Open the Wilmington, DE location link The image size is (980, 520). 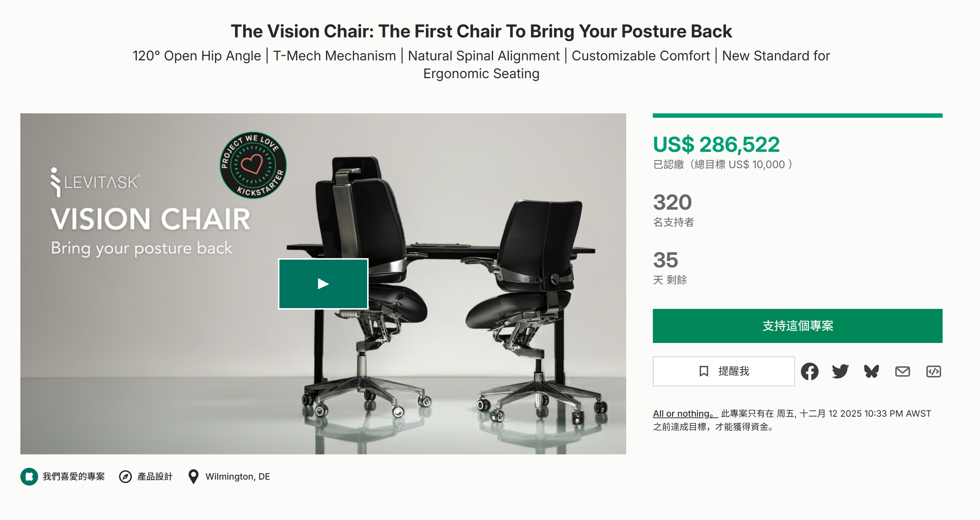(237, 476)
